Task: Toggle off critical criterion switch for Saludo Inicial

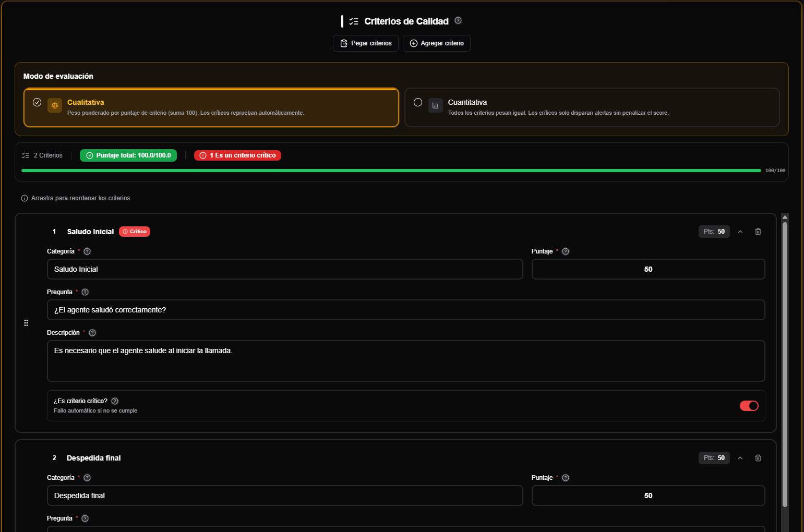Action: pos(749,406)
